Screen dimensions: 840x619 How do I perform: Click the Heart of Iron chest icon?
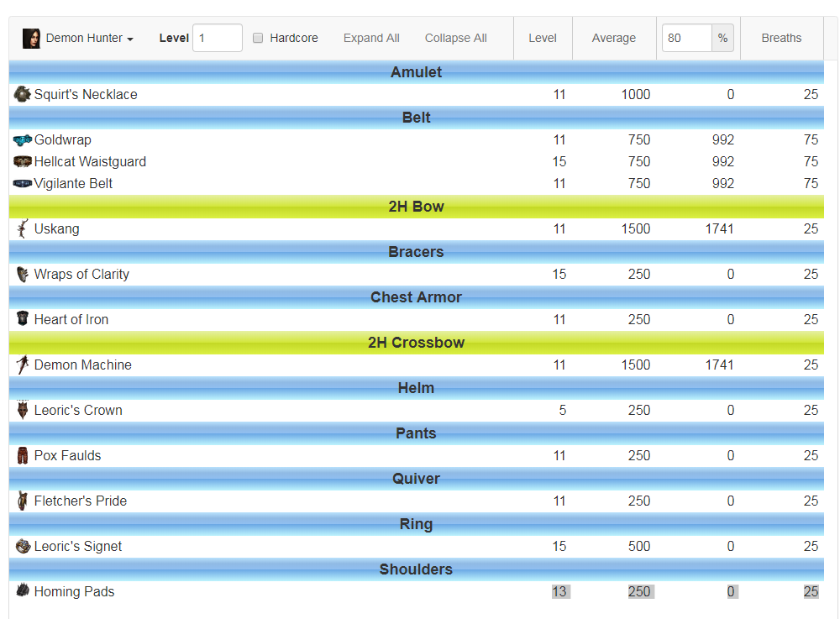click(x=22, y=319)
